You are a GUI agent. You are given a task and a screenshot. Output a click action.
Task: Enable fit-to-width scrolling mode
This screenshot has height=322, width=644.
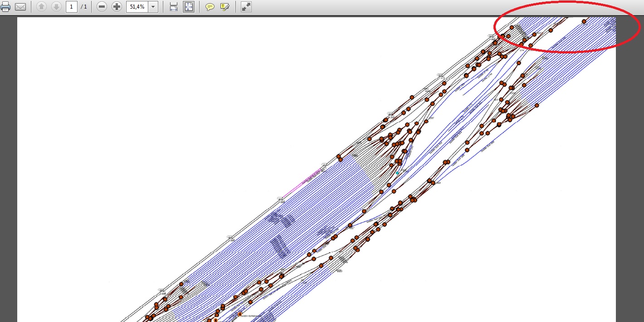pos(173,7)
